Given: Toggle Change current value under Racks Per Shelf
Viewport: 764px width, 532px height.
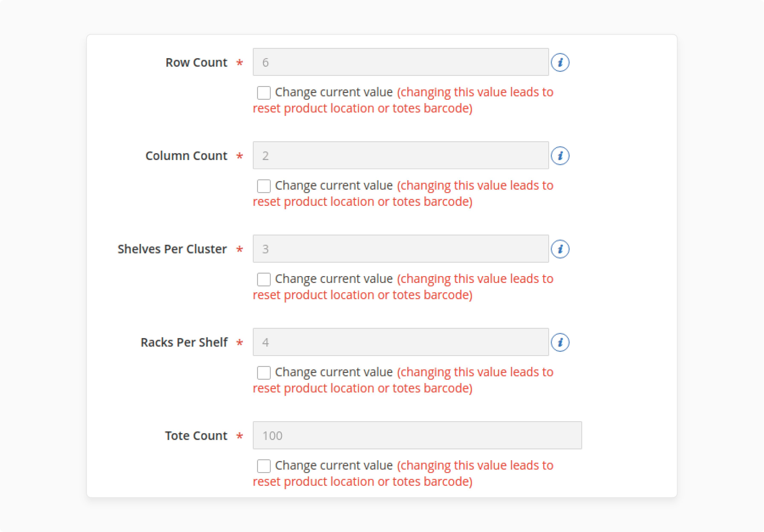Looking at the screenshot, I should (x=263, y=373).
